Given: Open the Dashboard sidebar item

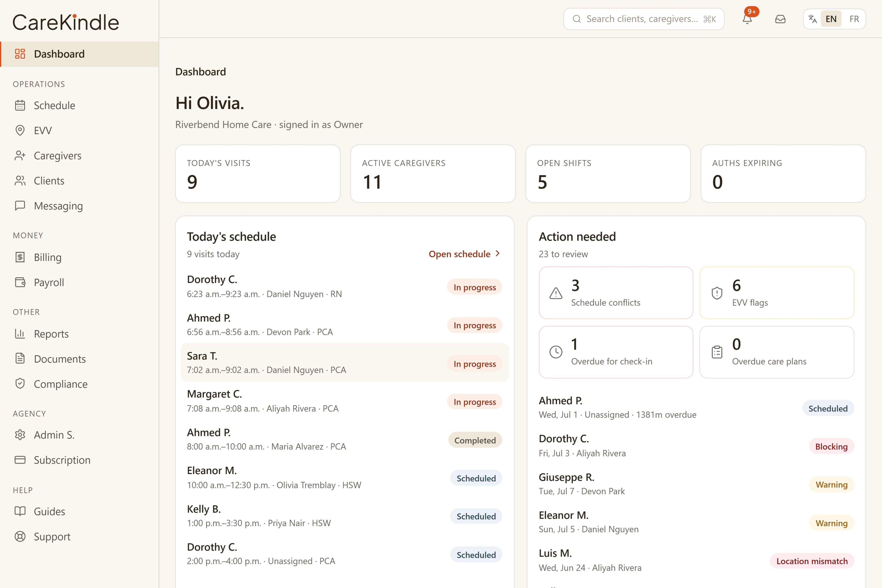Looking at the screenshot, I should click(79, 54).
